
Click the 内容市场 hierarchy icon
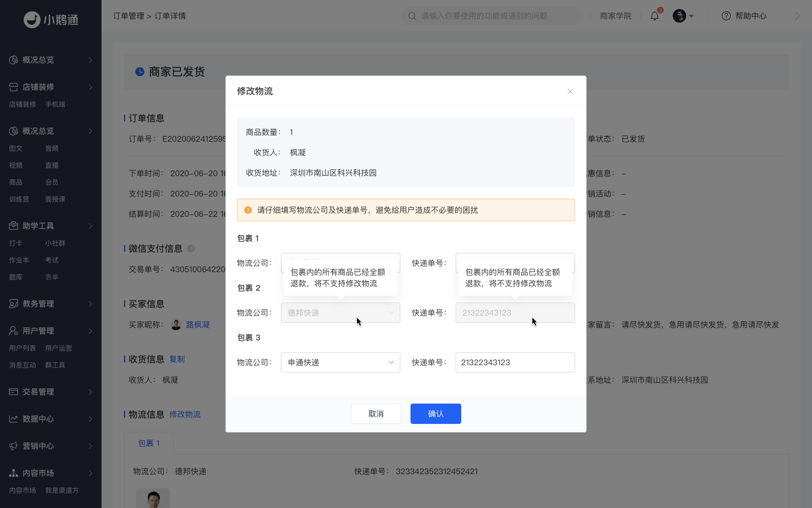click(x=14, y=473)
